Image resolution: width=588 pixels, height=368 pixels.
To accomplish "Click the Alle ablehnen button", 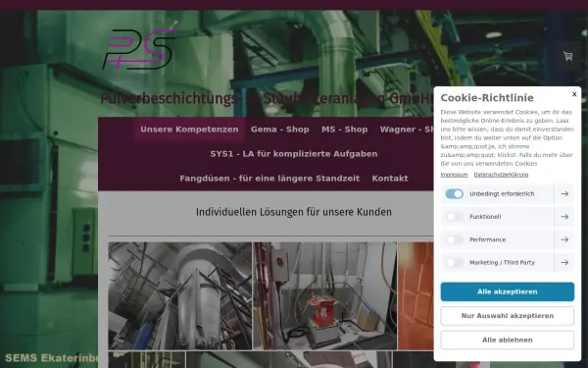I will tap(507, 340).
